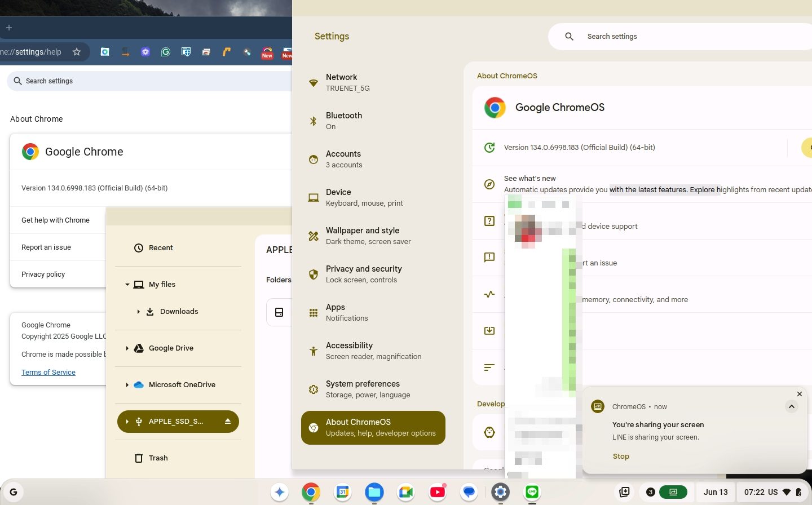Open Terms of Service link in Chrome

coord(48,373)
